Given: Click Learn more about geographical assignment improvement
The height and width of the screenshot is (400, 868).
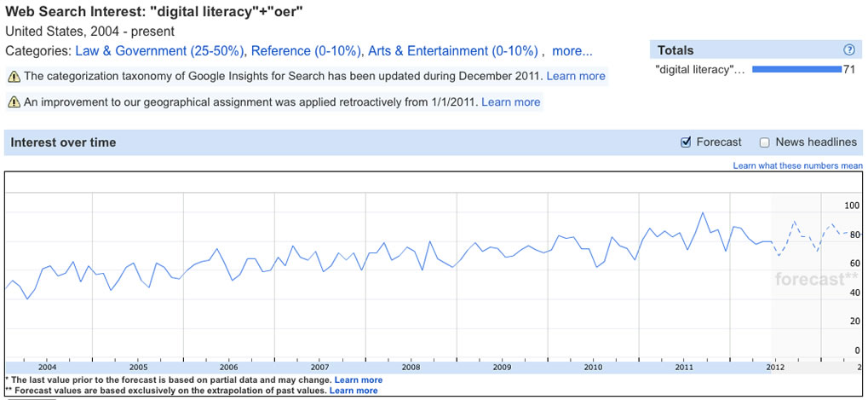Looking at the screenshot, I should (511, 102).
